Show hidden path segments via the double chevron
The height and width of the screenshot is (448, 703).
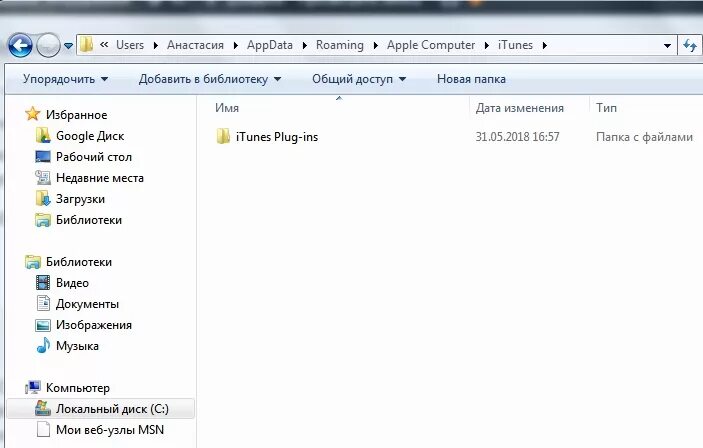point(104,44)
